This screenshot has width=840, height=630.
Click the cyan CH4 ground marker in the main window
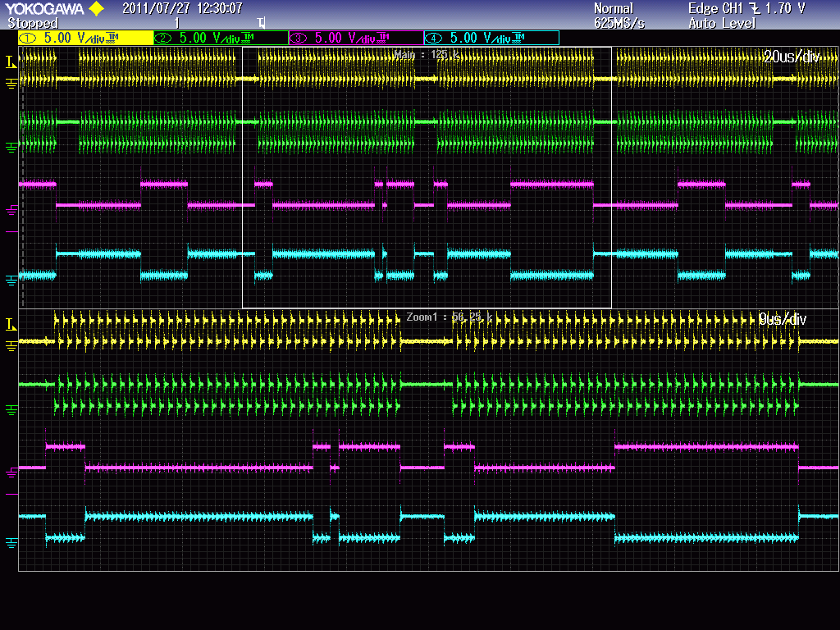tap(11, 280)
